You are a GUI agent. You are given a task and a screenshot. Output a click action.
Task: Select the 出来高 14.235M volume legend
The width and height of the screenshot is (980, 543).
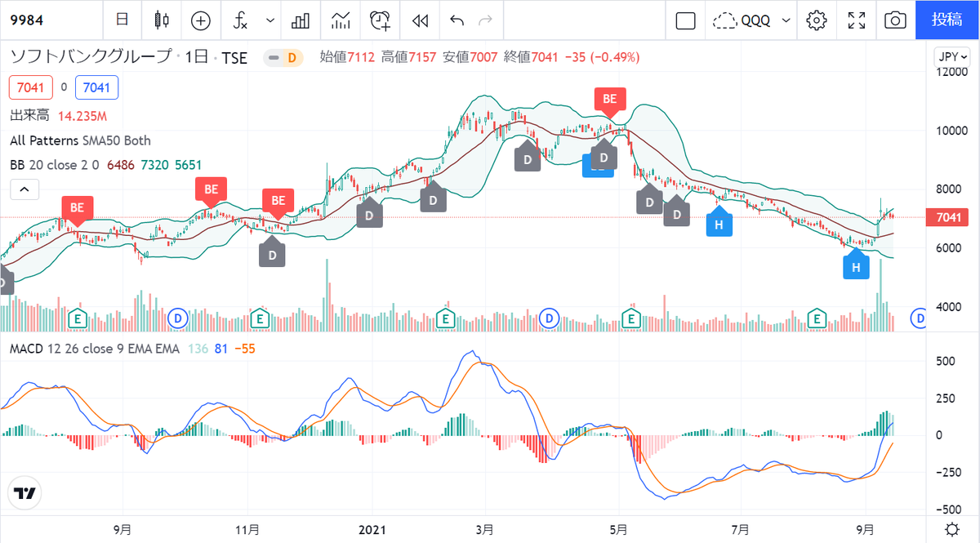58,117
